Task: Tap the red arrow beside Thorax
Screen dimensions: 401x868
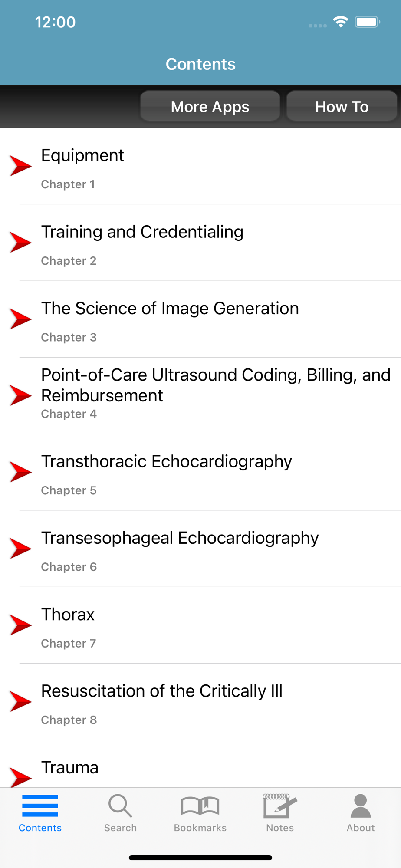Action: 20,625
